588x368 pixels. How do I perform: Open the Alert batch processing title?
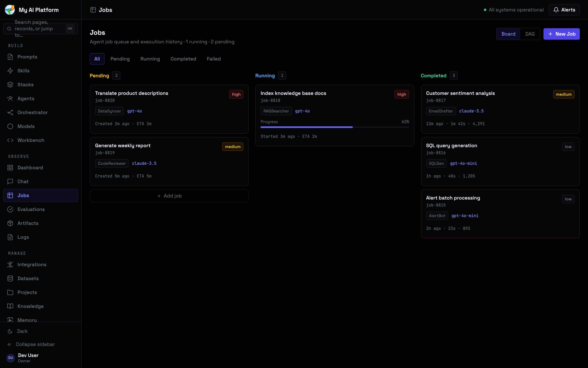point(453,198)
